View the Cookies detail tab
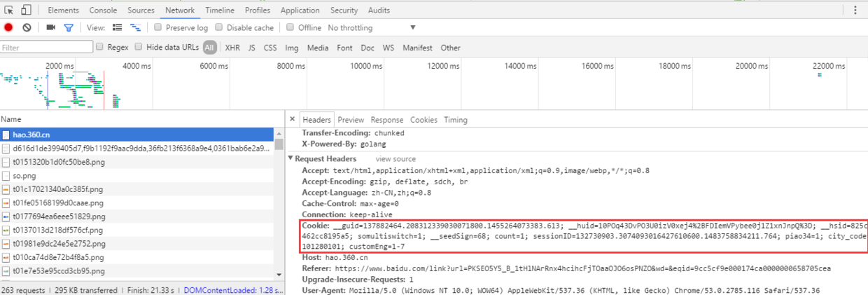This screenshot has height=295, width=868. coord(423,120)
